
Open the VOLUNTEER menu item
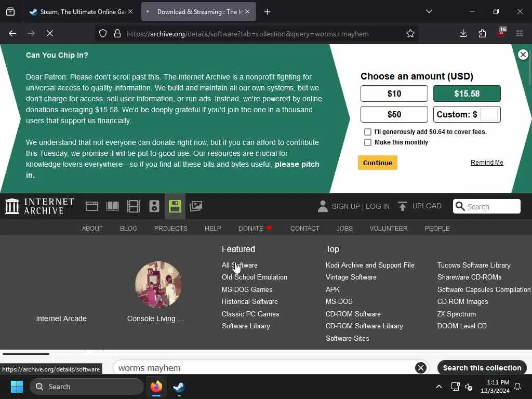(389, 229)
